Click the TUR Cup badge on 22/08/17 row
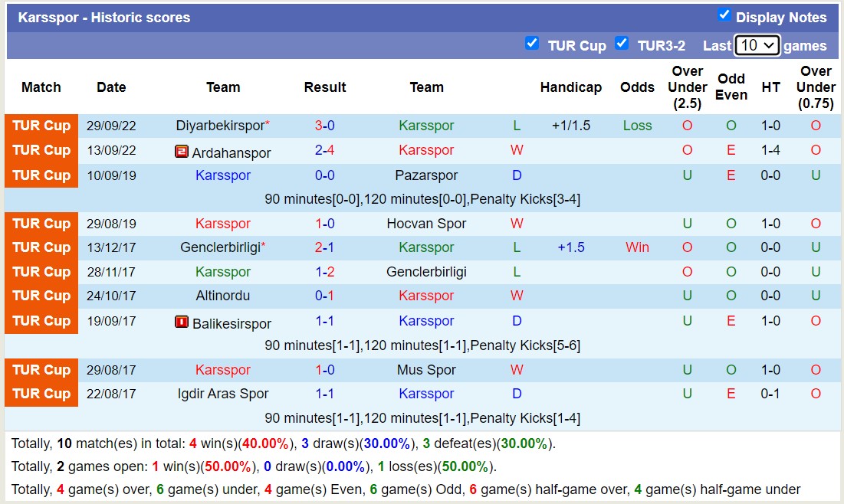The image size is (844, 504). pyautogui.click(x=41, y=394)
